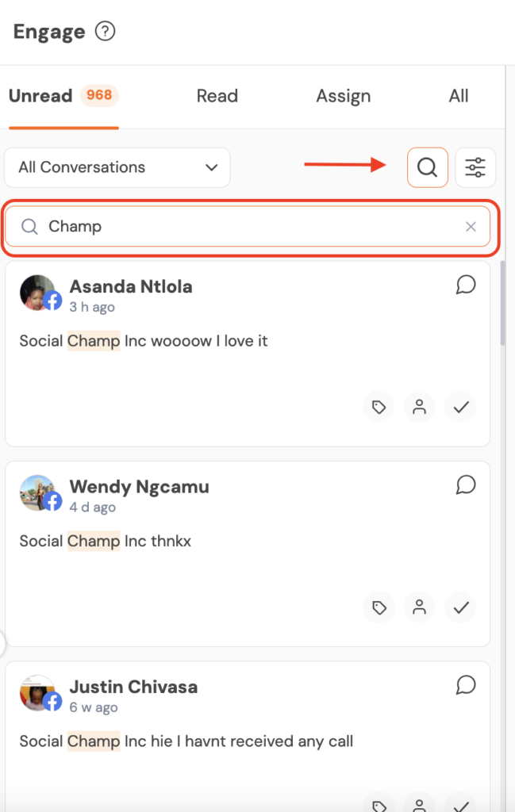Assign Asanda Ntlola's conversation to a person
Image resolution: width=515 pixels, height=812 pixels.
pyautogui.click(x=420, y=408)
